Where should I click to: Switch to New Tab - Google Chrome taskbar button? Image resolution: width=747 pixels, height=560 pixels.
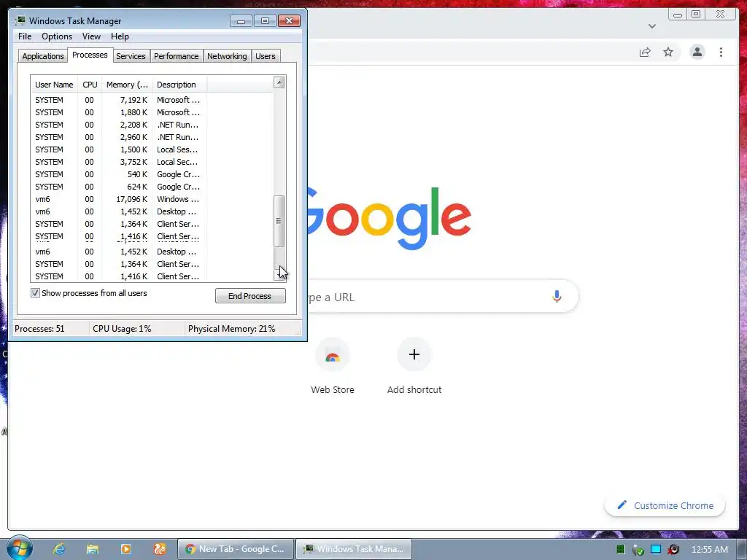tap(236, 549)
